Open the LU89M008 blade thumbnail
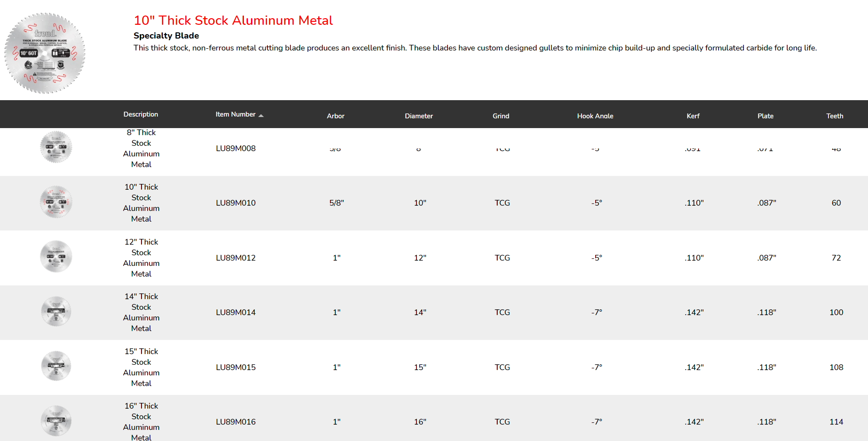Screen dimensions: 868x441 pos(56,147)
